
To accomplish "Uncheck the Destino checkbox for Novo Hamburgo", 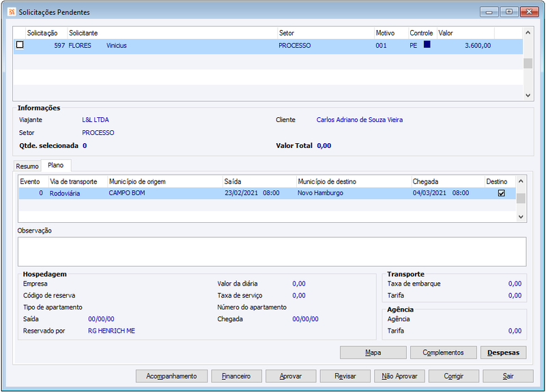I will pos(502,193).
